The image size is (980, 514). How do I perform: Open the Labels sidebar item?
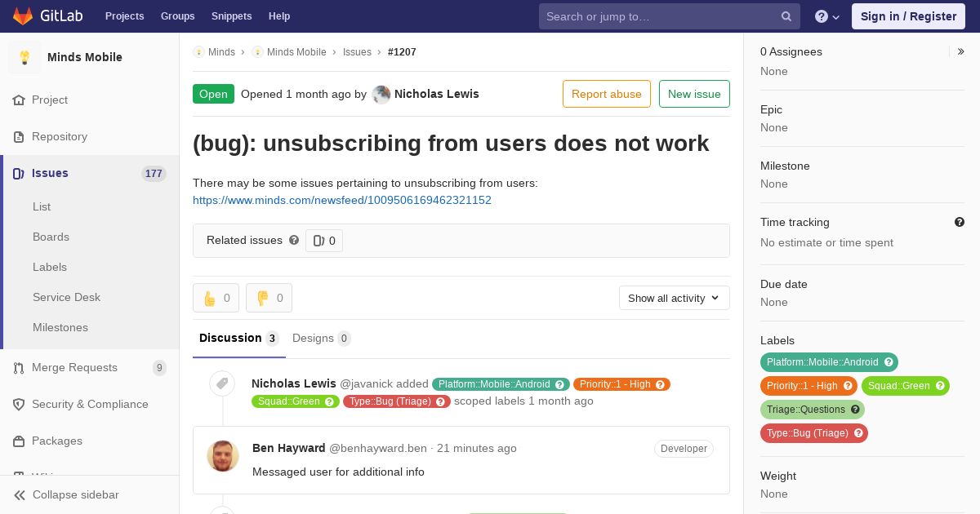tap(50, 268)
